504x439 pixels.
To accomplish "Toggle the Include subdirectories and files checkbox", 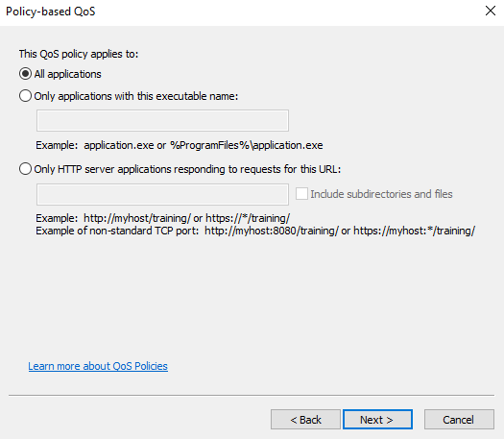I will [x=301, y=194].
